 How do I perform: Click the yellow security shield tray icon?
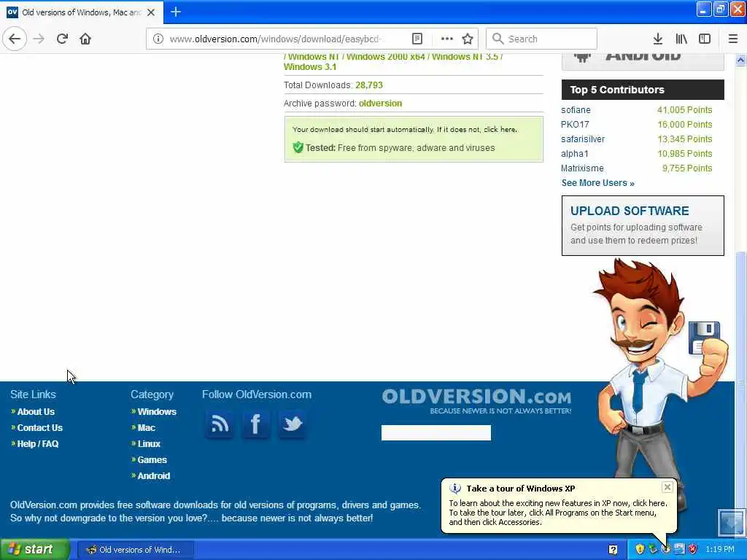pos(640,549)
